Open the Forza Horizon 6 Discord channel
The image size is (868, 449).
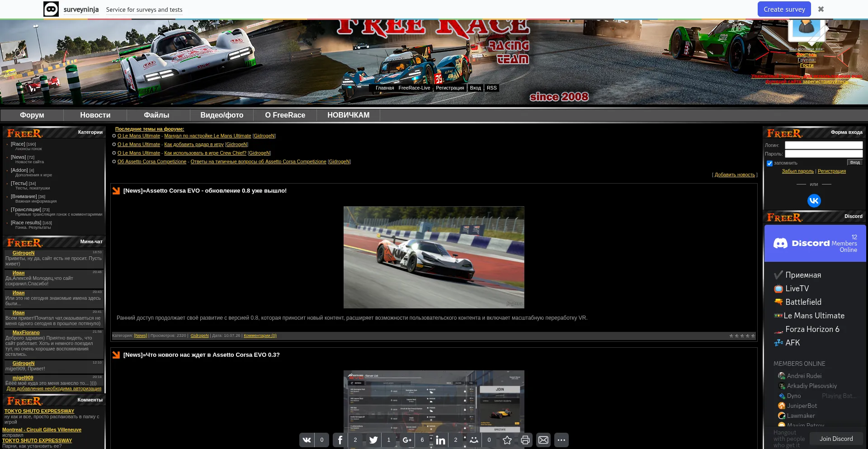(x=807, y=329)
